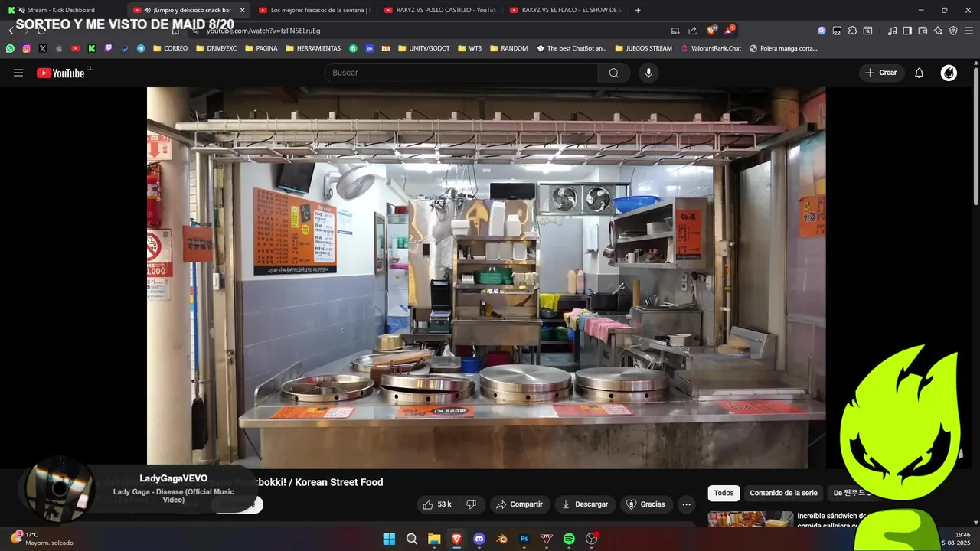Click the YouTube search magnifier button
The width and height of the screenshot is (980, 551).
pyautogui.click(x=614, y=73)
